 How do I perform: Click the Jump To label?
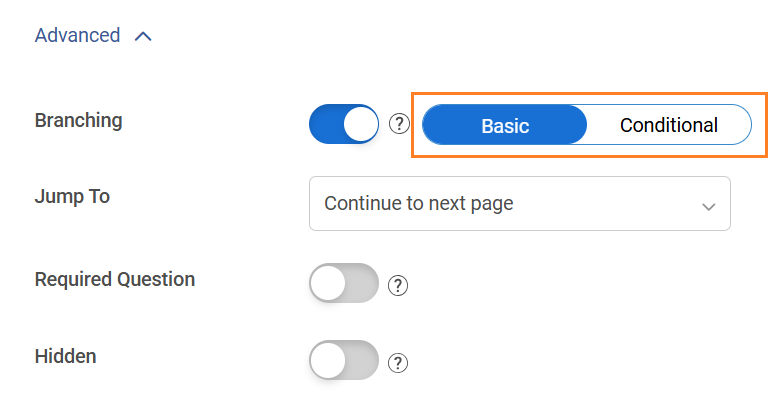[x=72, y=197]
